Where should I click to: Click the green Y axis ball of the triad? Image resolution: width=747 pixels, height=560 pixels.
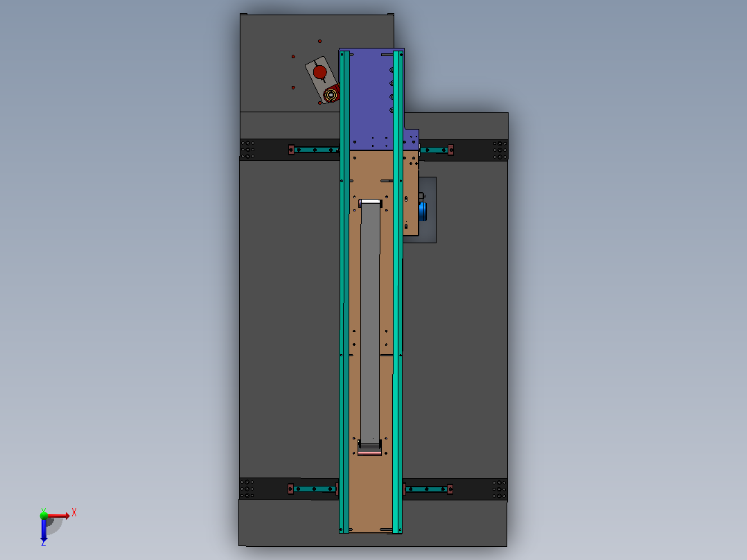click(x=44, y=515)
